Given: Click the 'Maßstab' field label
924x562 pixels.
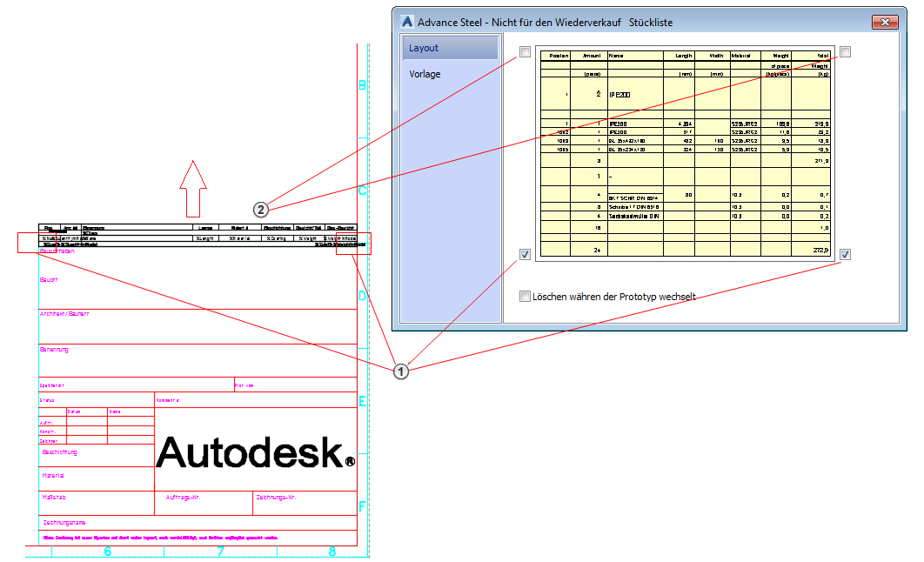Looking at the screenshot, I should (54, 498).
